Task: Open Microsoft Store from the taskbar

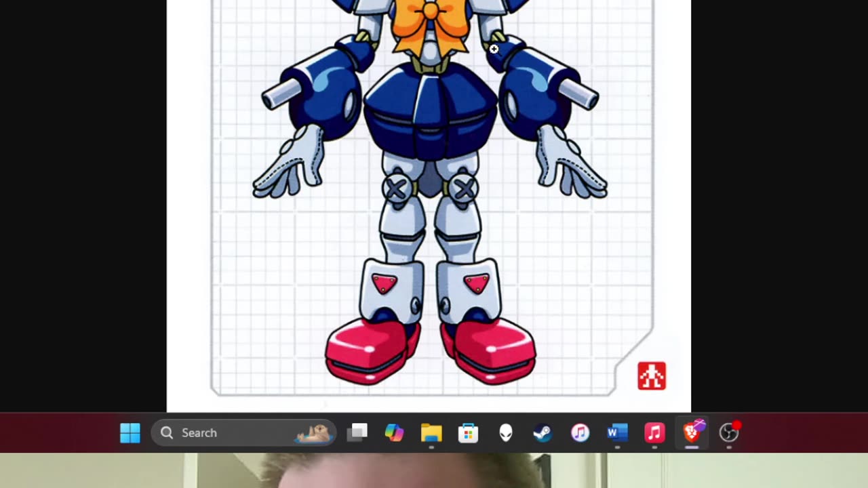Action: tap(469, 432)
